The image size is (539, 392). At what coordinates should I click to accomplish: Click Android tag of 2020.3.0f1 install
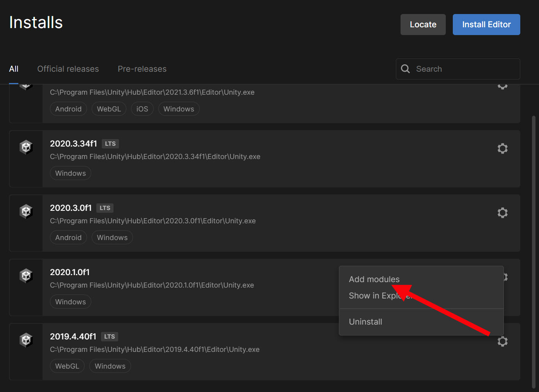(68, 238)
